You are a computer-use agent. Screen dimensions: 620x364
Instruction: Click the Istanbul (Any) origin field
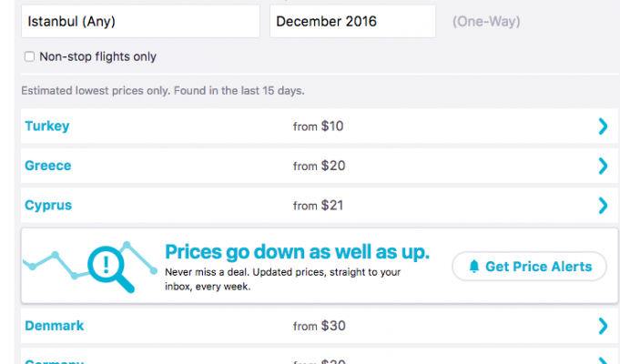(139, 21)
